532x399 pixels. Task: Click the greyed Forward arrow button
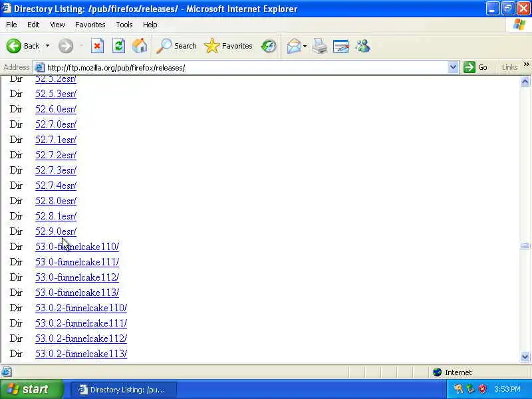(x=65, y=46)
